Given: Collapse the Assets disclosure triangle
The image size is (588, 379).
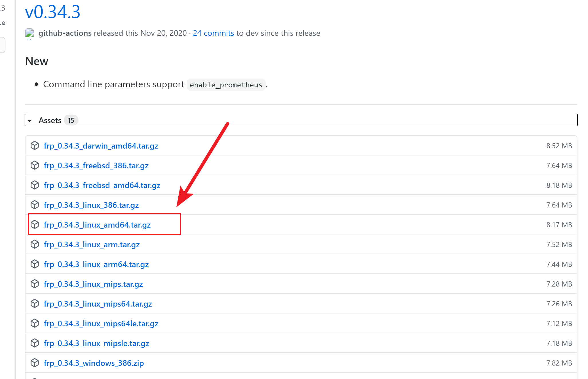Looking at the screenshot, I should [29, 121].
